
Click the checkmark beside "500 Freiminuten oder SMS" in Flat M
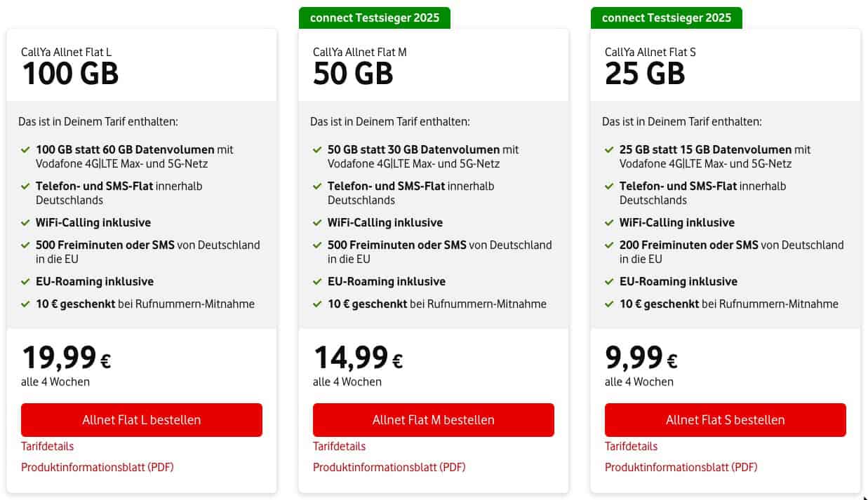tap(318, 245)
